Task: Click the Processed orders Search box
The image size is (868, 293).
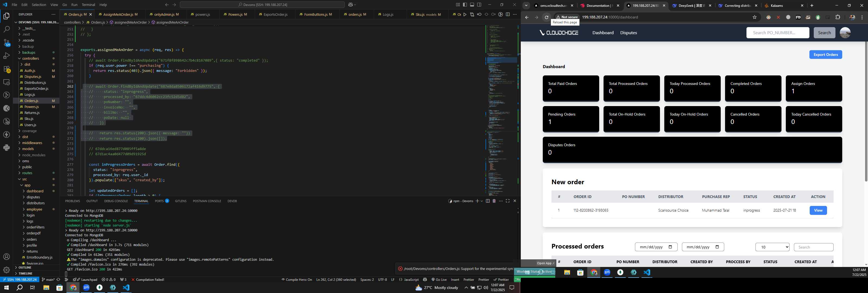Action: (813, 247)
